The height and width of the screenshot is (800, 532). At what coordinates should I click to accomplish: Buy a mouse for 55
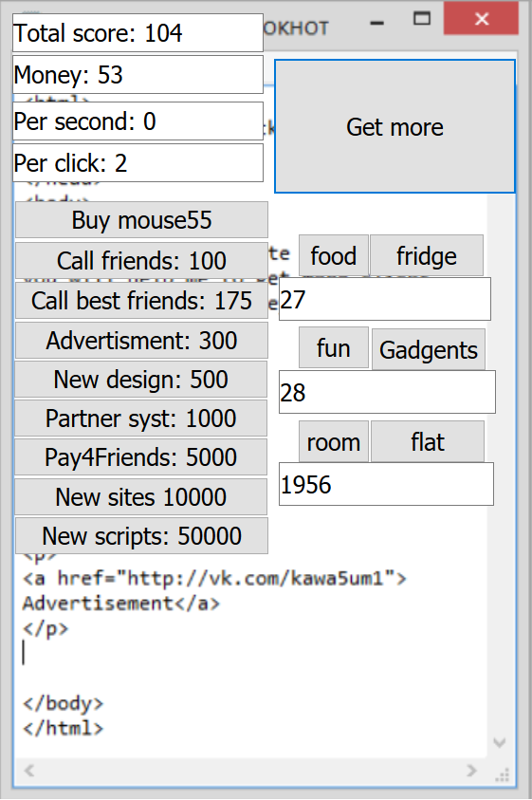141,220
